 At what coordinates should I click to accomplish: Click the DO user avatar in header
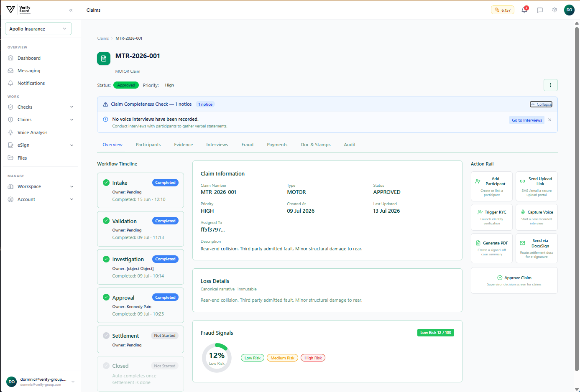569,10
